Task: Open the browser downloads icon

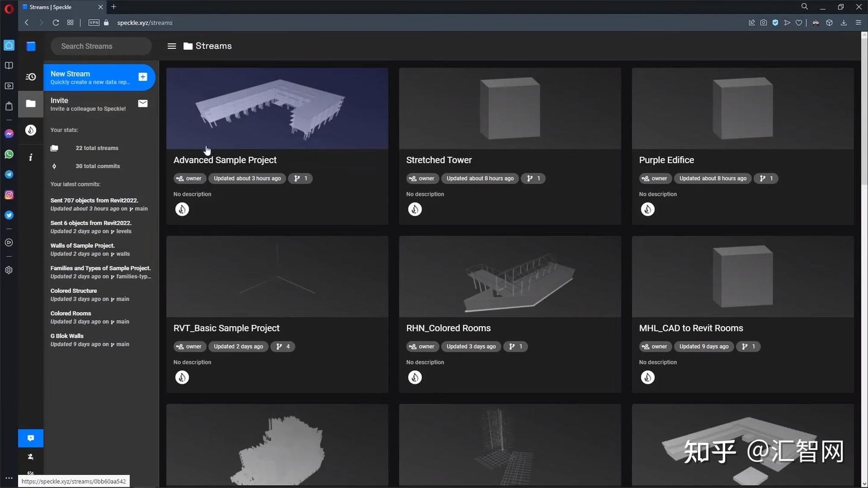Action: (x=844, y=22)
